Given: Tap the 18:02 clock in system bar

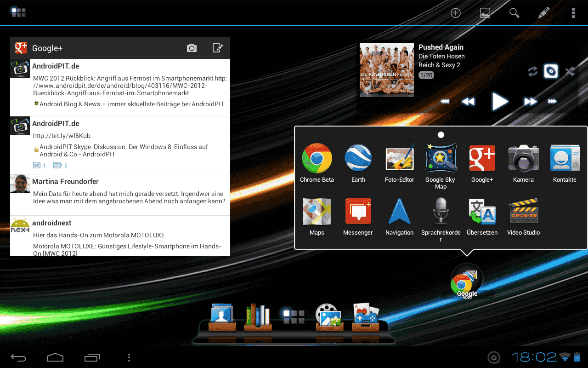Looking at the screenshot, I should (x=534, y=357).
